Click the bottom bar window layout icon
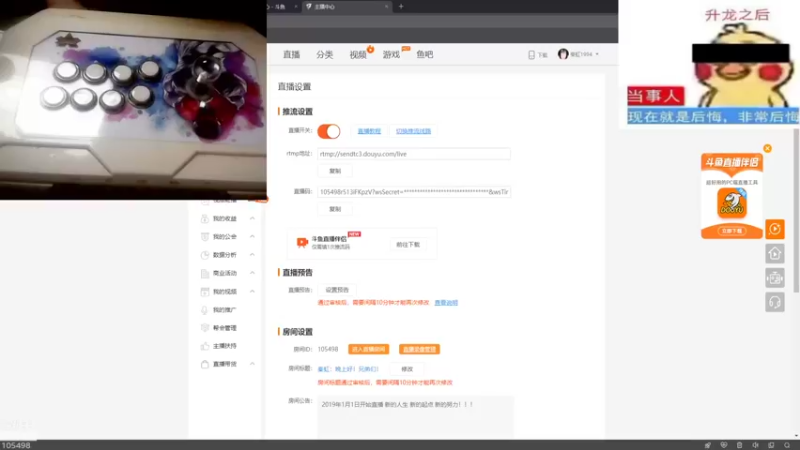The width and height of the screenshot is (800, 450). [771, 445]
